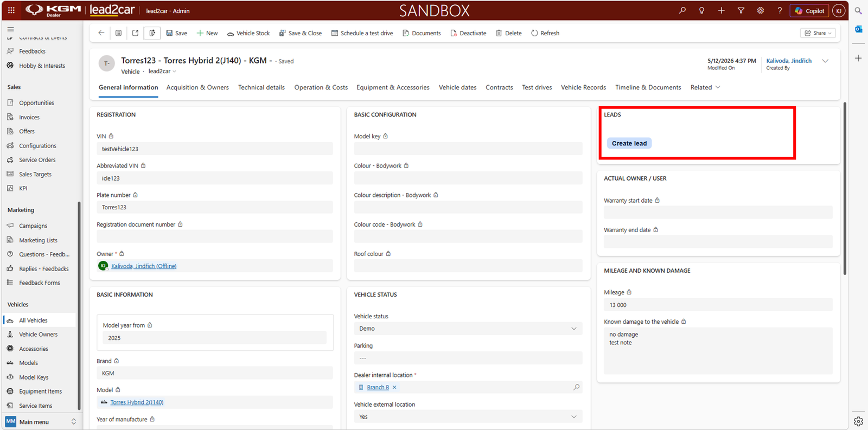The image size is (868, 430).
Task: Open the Test drives tab
Action: 537,87
